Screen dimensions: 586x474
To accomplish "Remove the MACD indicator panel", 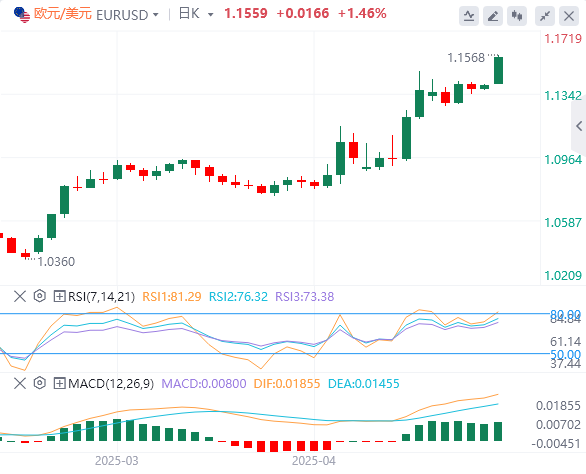I will 20,383.
